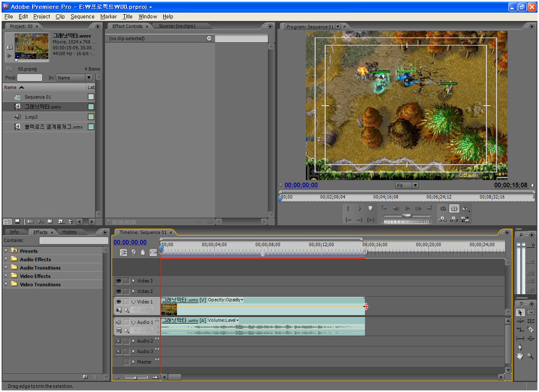539x392 pixels.
Task: Open the Opacity:Opacity clip dropdown
Action: (x=226, y=300)
